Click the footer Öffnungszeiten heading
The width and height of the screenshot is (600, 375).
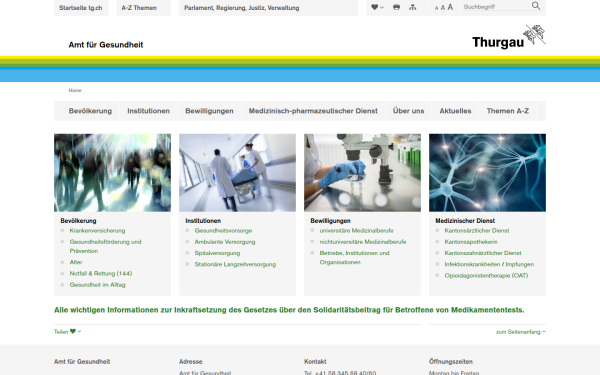[451, 362]
